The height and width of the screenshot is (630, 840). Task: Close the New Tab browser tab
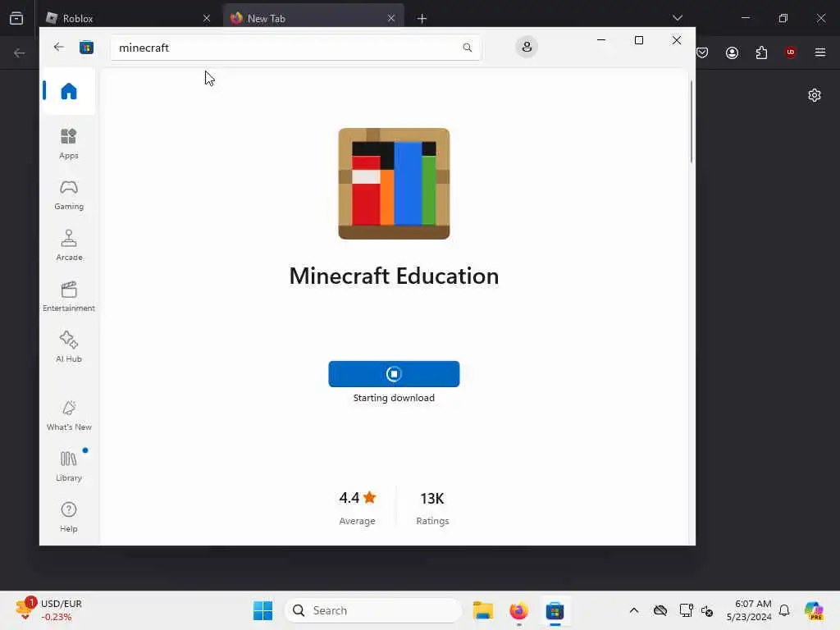pos(391,18)
